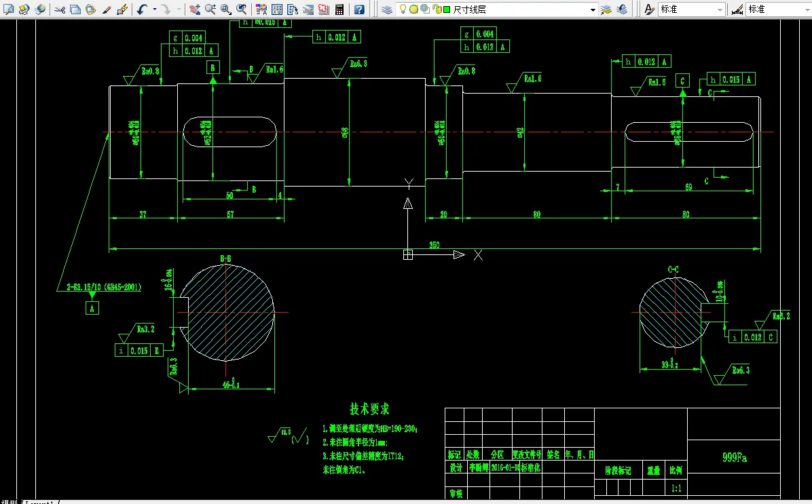The width and height of the screenshot is (812, 504).
Task: Toggle the layer freeze sun icon
Action: click(x=413, y=9)
